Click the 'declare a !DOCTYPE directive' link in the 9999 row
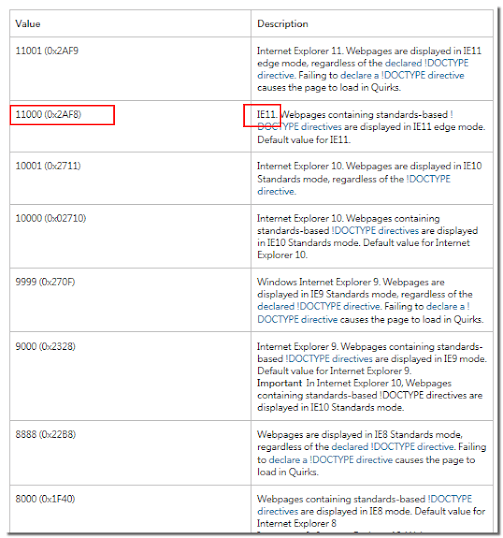 363,313
